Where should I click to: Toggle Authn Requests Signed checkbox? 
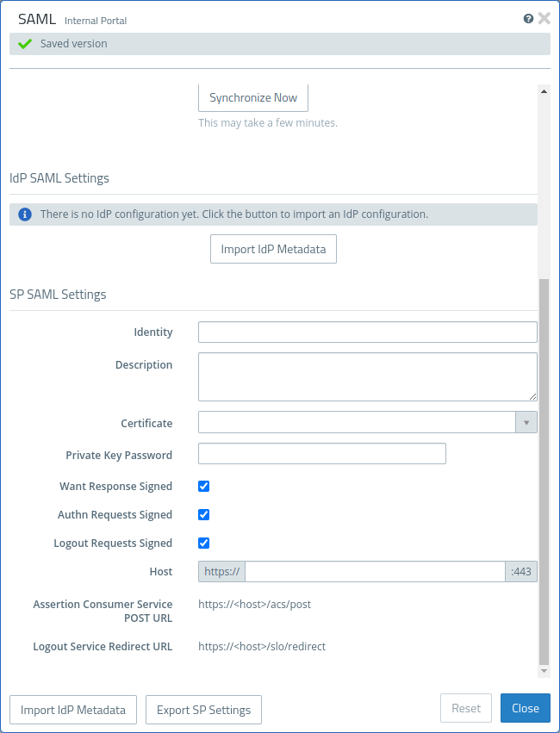(204, 514)
